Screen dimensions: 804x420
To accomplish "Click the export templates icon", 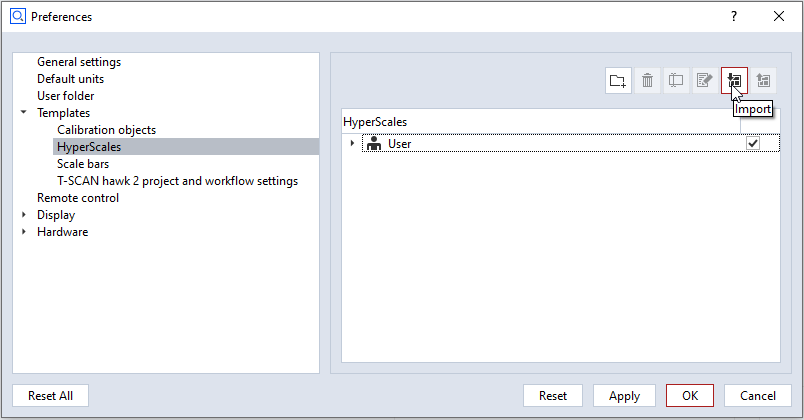I will coord(763,81).
